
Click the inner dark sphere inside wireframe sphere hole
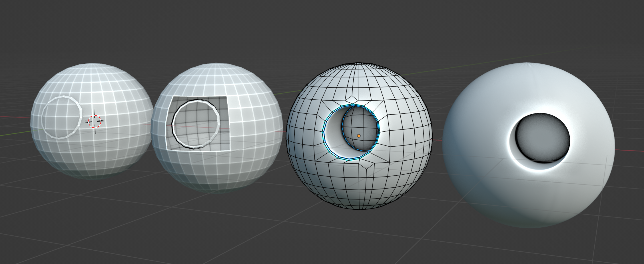coord(360,129)
